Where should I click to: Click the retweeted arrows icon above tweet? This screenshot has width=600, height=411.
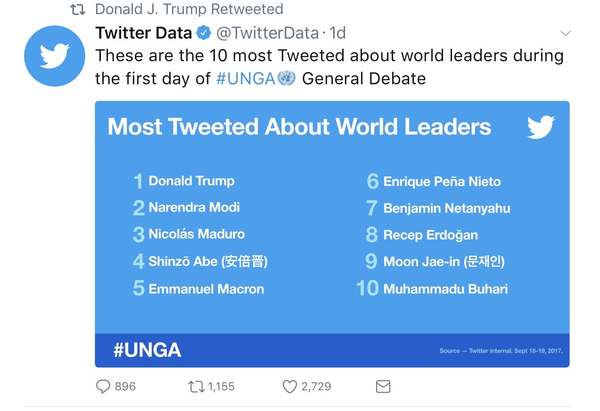click(x=77, y=10)
